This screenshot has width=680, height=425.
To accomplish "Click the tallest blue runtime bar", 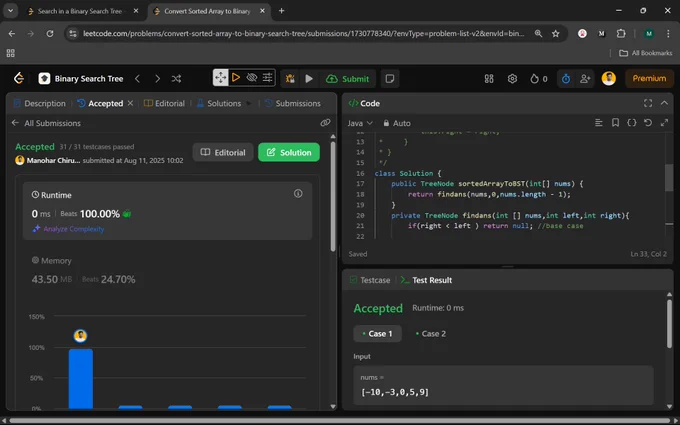I will pos(81,379).
